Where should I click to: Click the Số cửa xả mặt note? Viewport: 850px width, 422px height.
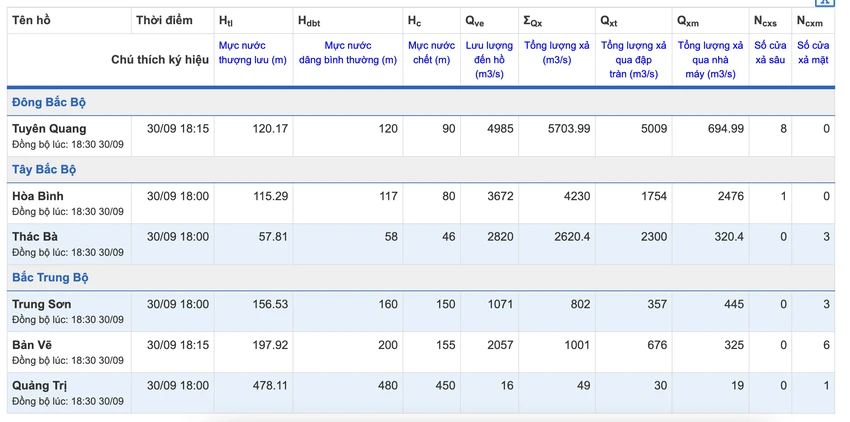(813, 53)
